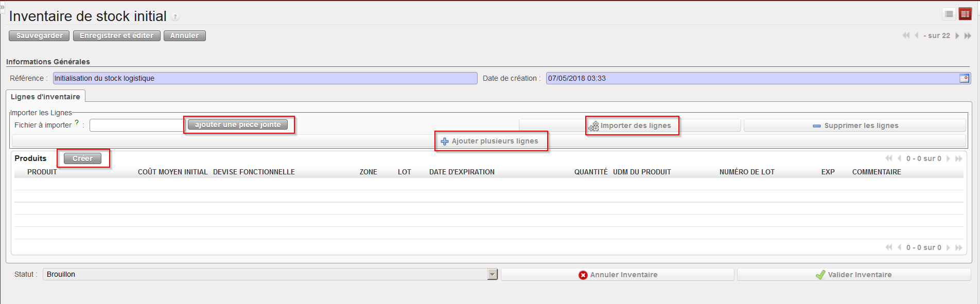Open the calendar picker for creation date
This screenshot has height=304, width=980.
(964, 78)
